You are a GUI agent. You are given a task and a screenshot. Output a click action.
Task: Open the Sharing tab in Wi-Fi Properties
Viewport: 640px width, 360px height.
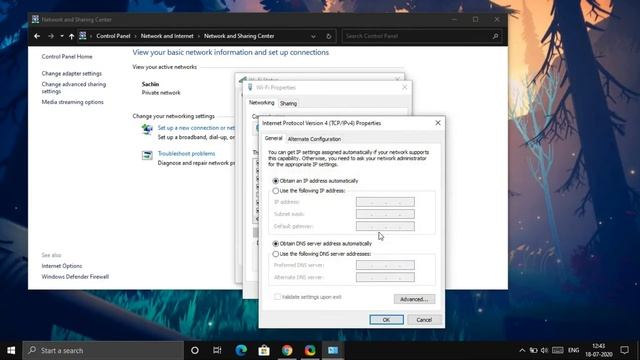pos(288,104)
